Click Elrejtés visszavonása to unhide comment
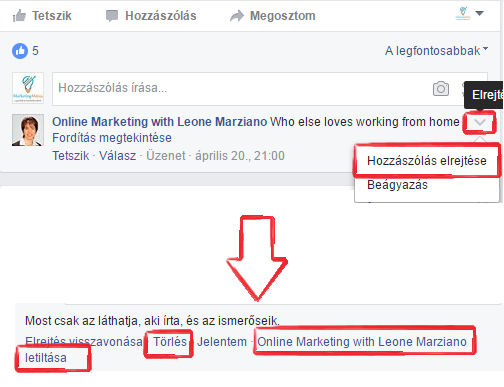Screen dimensions: 504x387 84,342
